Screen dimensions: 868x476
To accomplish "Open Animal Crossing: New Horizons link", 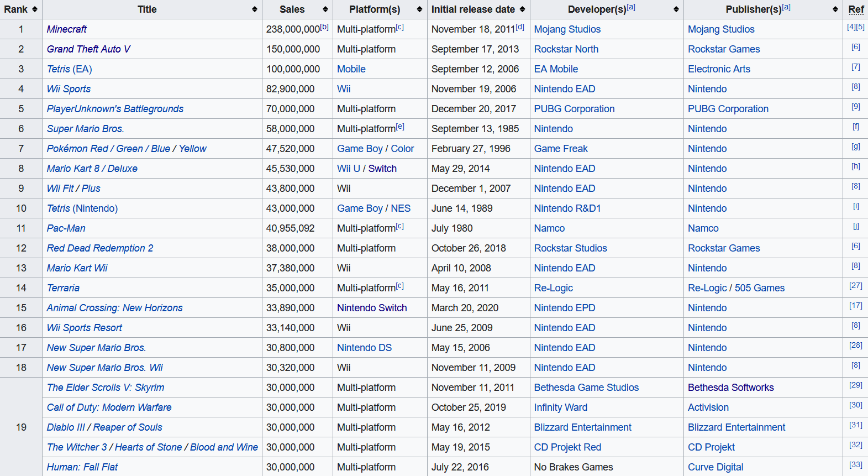I will [114, 308].
